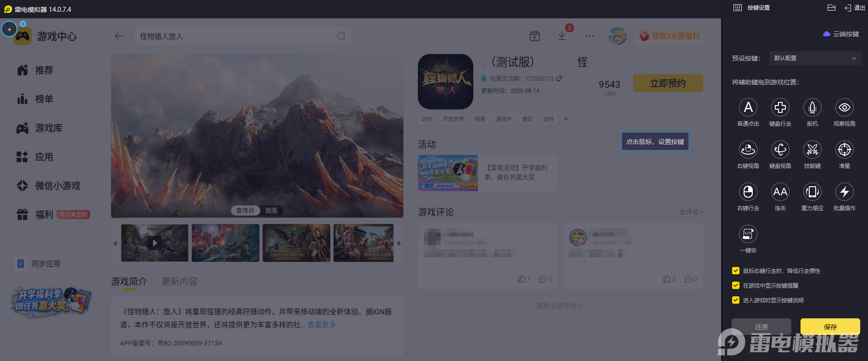Click the 云端按键 cloud link
Screen dimensions: 868x361
click(841, 34)
